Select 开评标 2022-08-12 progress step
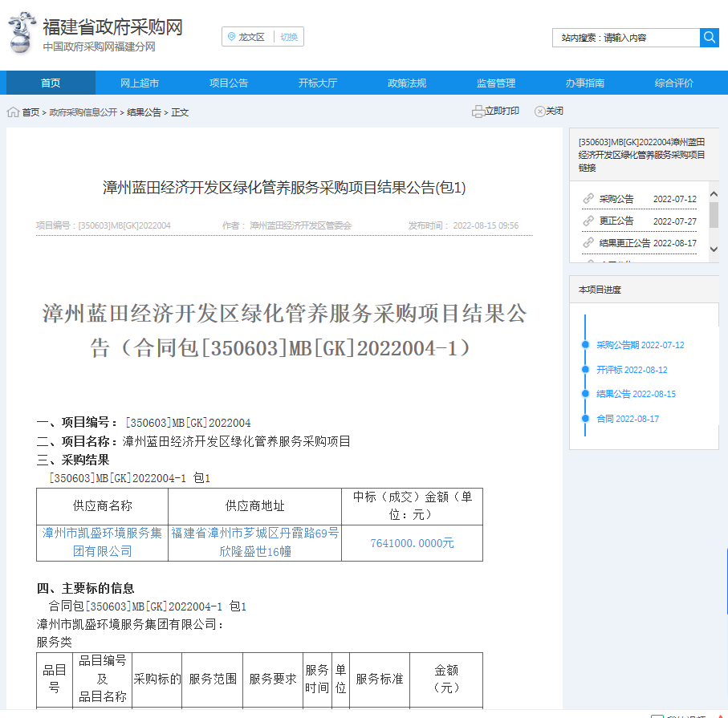This screenshot has width=728, height=718. click(632, 370)
